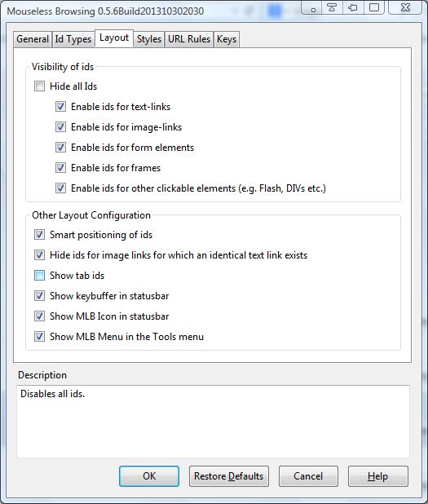Screen dimensions: 428x504
Task: Toggle Show MLB Icon in statusbar
Action: point(39,316)
